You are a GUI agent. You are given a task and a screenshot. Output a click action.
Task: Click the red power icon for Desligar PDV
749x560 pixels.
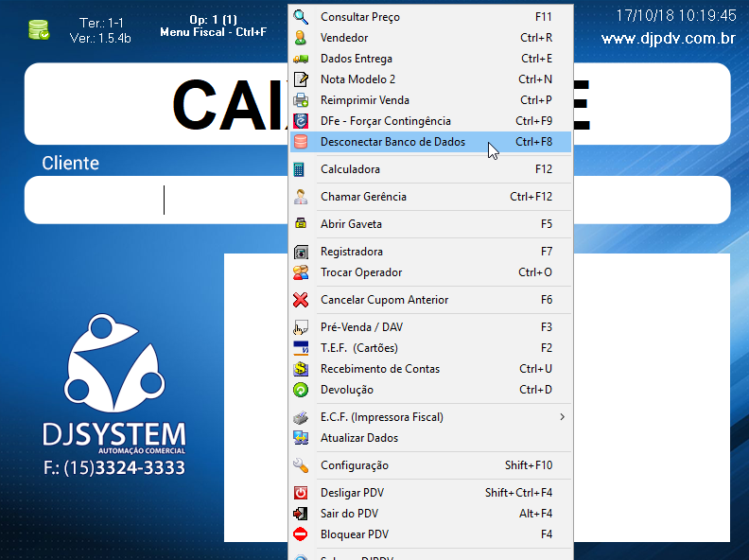click(x=301, y=493)
